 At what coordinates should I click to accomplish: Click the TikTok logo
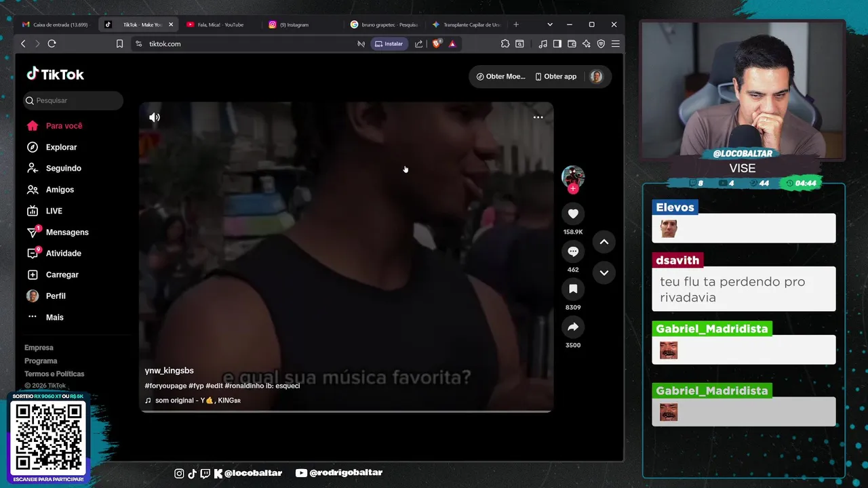[x=56, y=74]
